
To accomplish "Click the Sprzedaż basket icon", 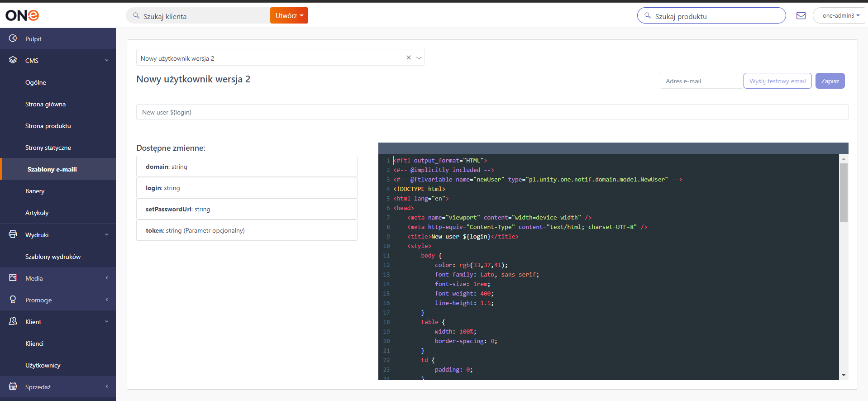I will 13,387.
